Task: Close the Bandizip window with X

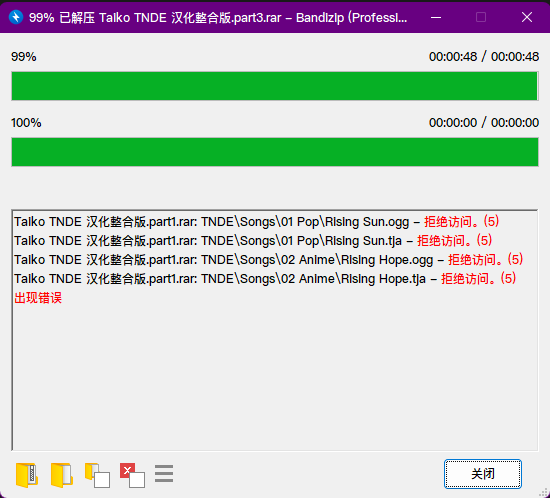Action: tap(527, 17)
